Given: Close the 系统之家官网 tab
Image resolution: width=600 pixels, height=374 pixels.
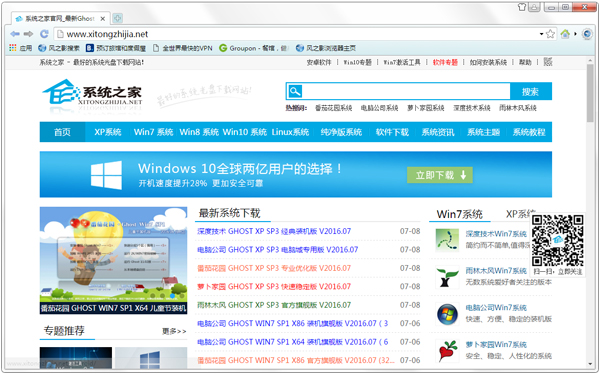Looking at the screenshot, I should pos(103,18).
